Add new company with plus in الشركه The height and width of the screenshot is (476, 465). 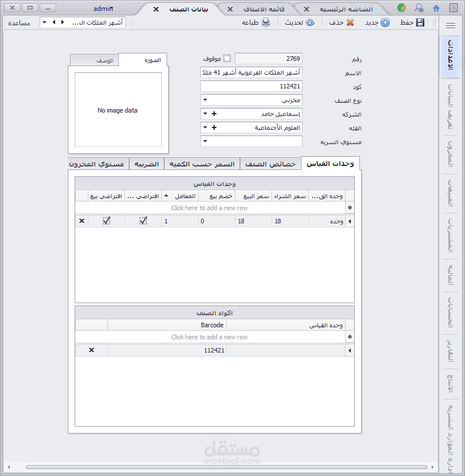(x=214, y=114)
